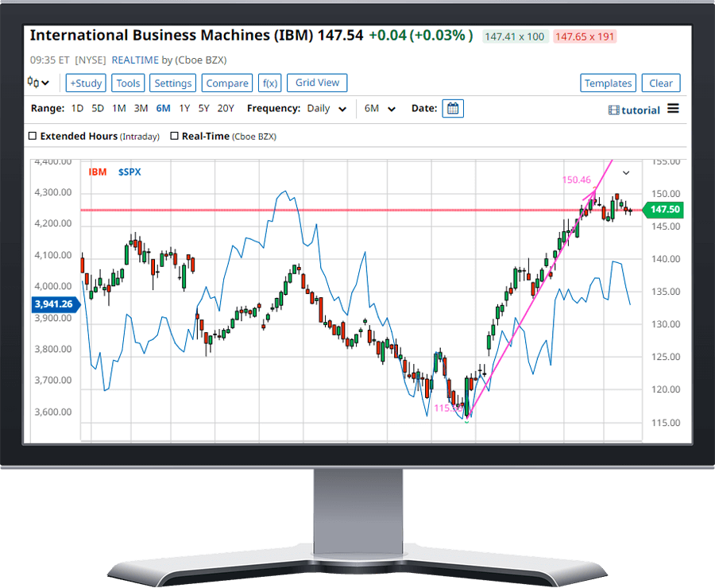Enable the Real-Time Cboe BZX checkbox

(174, 136)
